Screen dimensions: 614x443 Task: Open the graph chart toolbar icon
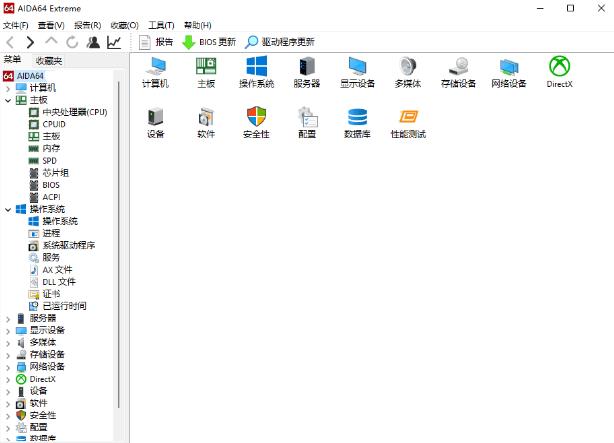[114, 42]
